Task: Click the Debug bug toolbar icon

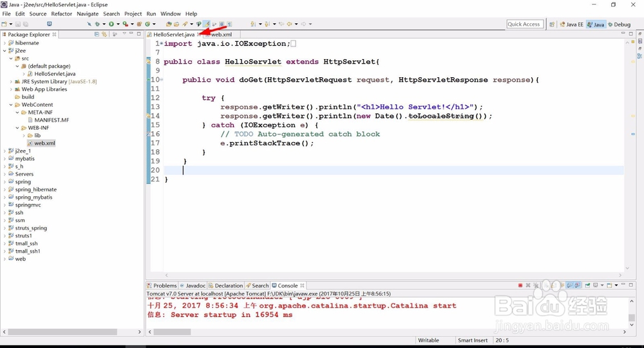Action: [x=97, y=24]
